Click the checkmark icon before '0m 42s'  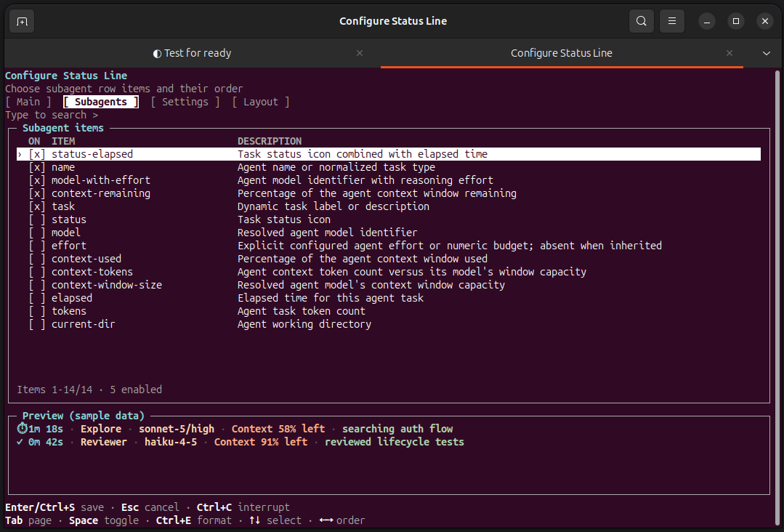(x=20, y=442)
